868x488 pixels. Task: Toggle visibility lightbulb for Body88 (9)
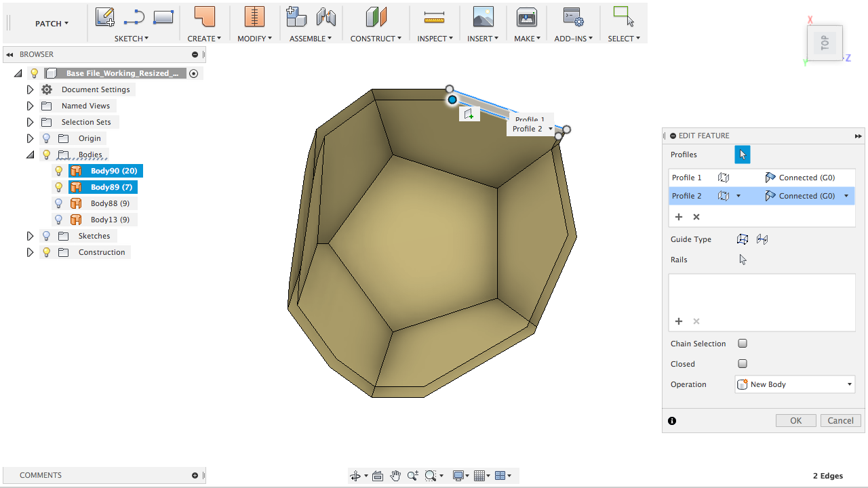[x=59, y=203]
